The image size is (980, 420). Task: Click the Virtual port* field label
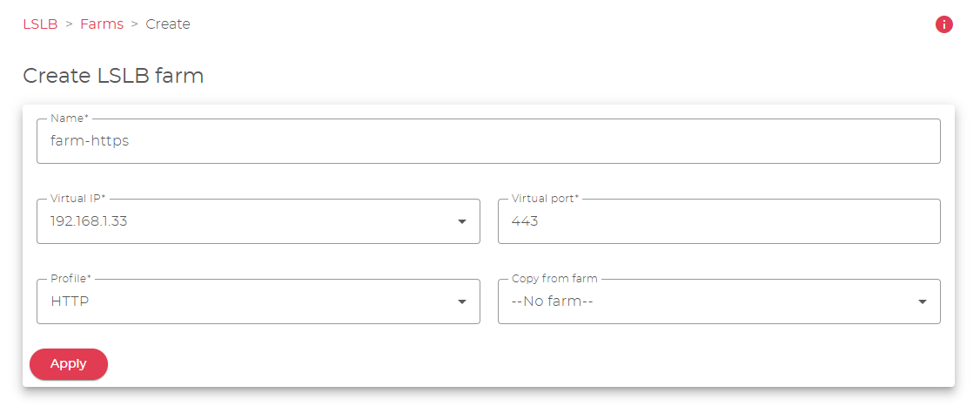tap(545, 198)
